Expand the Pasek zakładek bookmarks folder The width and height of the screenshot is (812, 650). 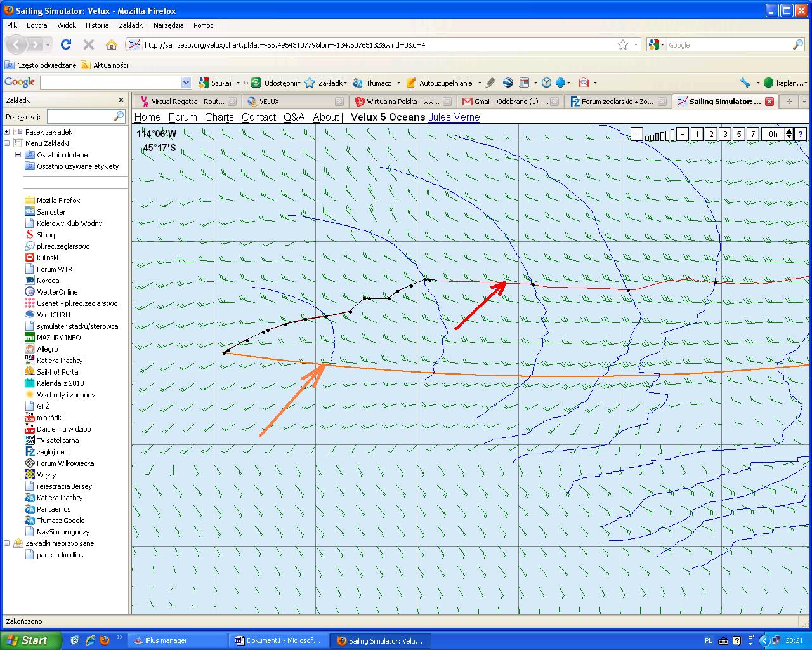[7, 132]
